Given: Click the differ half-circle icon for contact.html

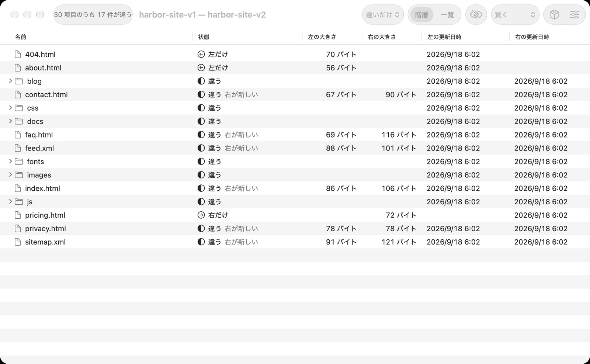Looking at the screenshot, I should click(x=201, y=94).
